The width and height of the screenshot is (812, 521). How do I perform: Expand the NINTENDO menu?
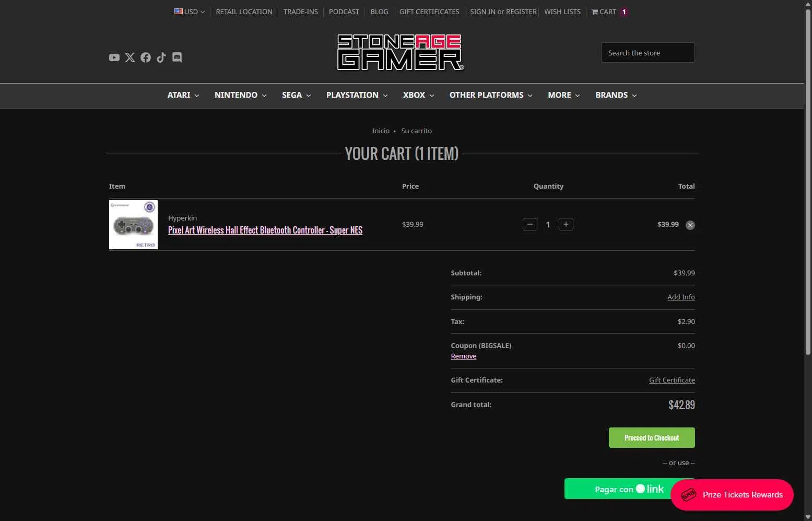point(241,95)
